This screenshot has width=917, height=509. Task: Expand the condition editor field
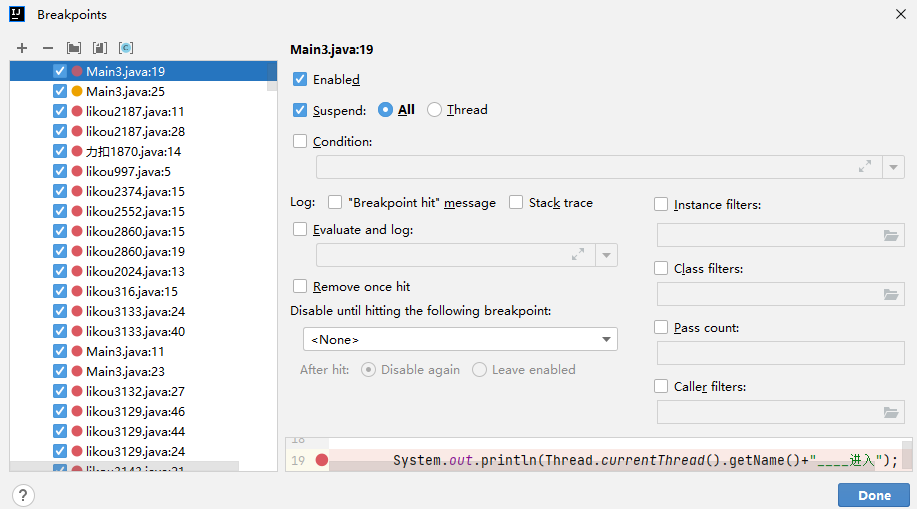click(x=865, y=167)
